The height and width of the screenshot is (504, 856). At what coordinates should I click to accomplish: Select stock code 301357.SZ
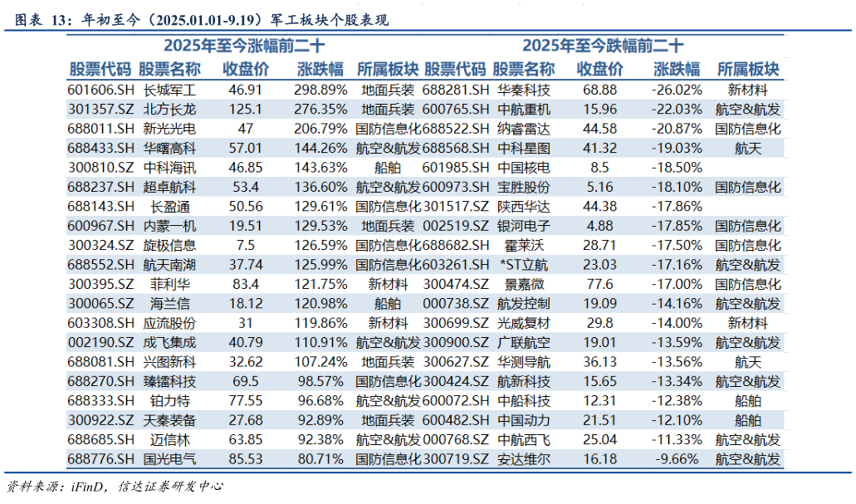point(100,109)
